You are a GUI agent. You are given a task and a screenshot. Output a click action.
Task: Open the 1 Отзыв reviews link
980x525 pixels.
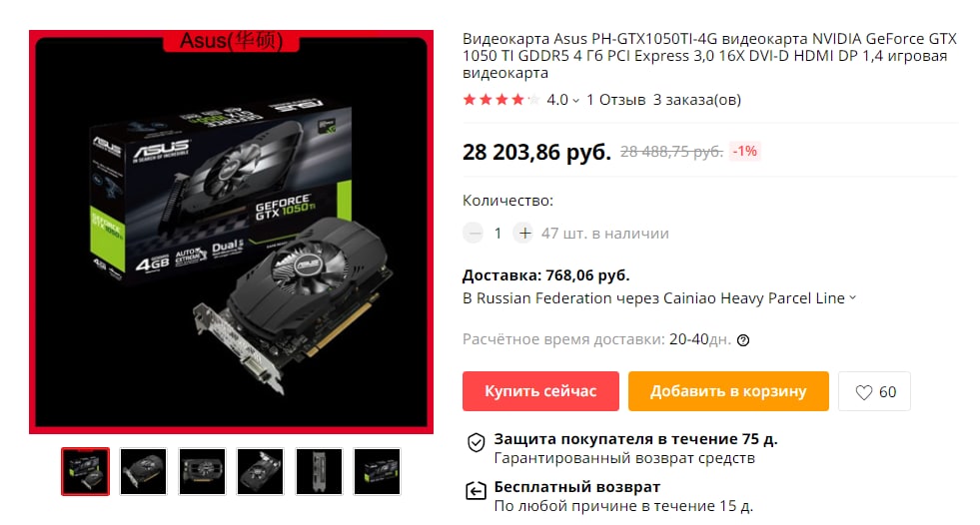(615, 100)
